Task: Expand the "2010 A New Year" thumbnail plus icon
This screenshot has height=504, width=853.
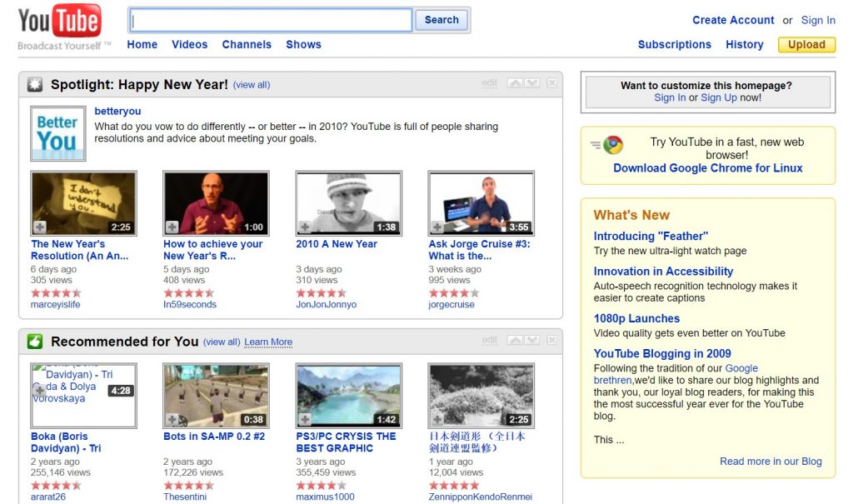Action: click(305, 224)
